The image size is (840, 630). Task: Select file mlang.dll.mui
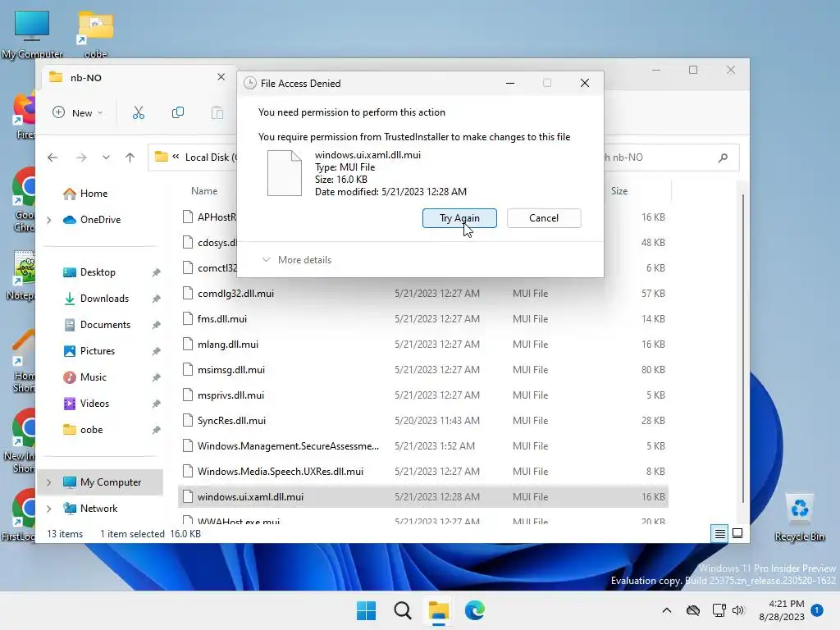pos(423,345)
